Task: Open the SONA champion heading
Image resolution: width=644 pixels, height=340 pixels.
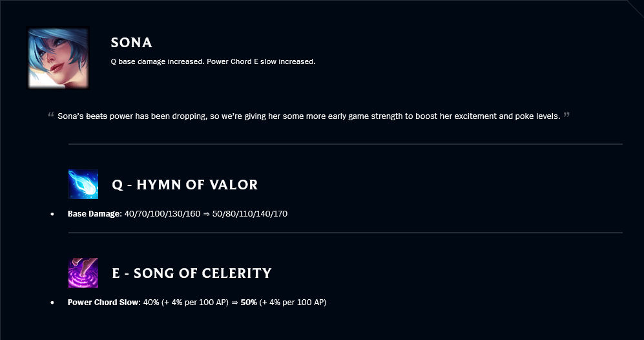Action: click(131, 43)
